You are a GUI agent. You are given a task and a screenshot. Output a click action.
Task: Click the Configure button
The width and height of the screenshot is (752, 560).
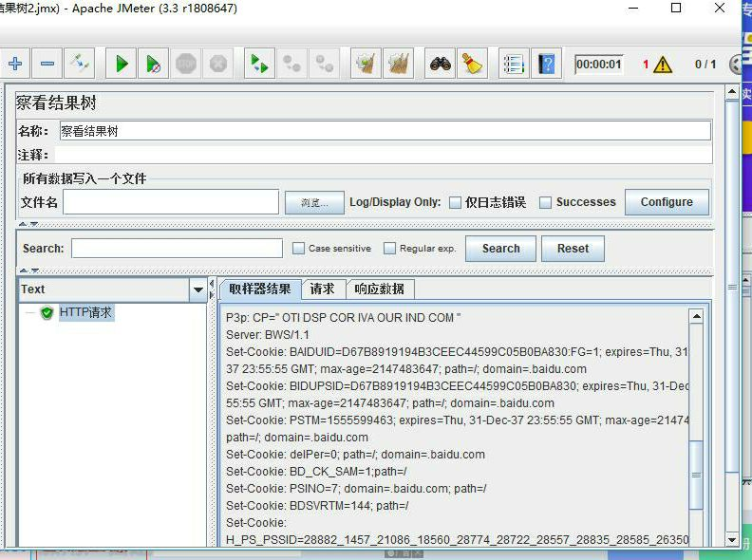click(667, 202)
